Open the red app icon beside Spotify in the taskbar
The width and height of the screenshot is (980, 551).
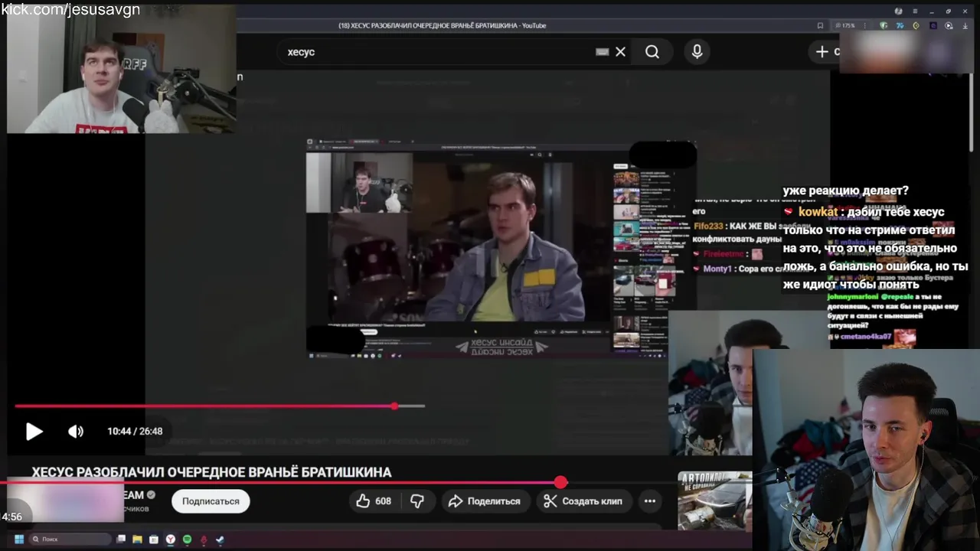(x=204, y=539)
